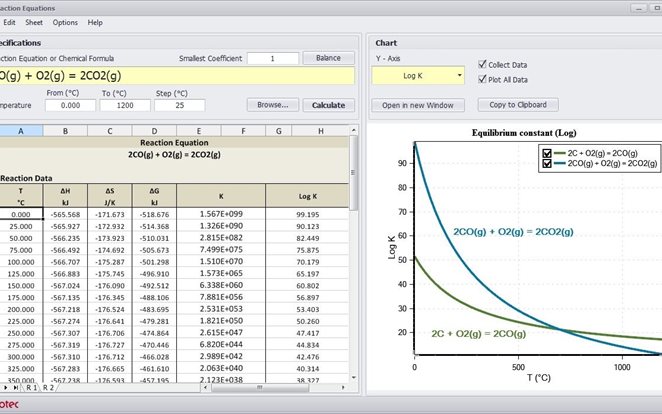662x414 pixels.
Task: Select column E header
Action: click(x=199, y=131)
